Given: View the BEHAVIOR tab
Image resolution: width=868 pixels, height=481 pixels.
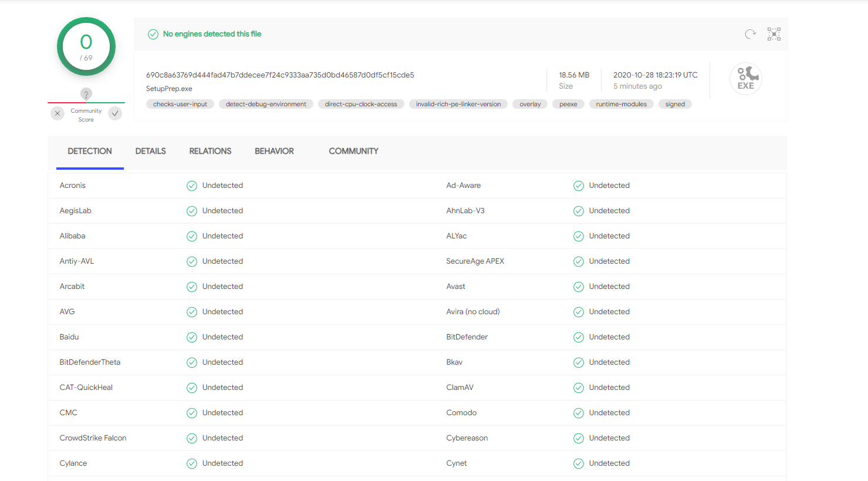Looking at the screenshot, I should 274,152.
